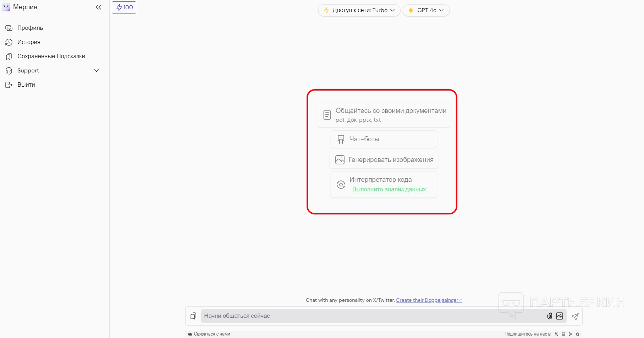Collapse the Мерлин sidebar with double chevron
Viewport: 644px width, 338px height.
click(x=98, y=7)
